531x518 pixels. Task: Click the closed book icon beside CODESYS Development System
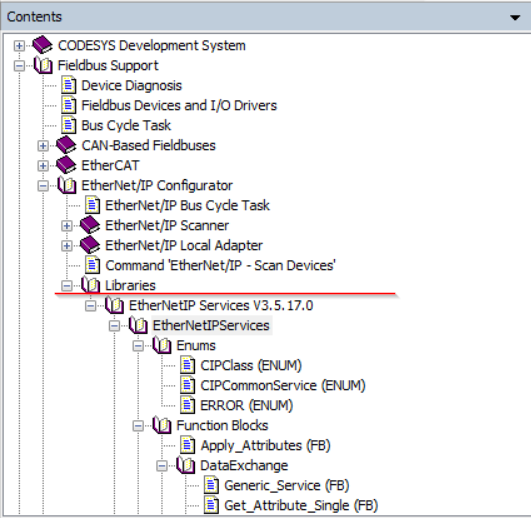tap(43, 45)
